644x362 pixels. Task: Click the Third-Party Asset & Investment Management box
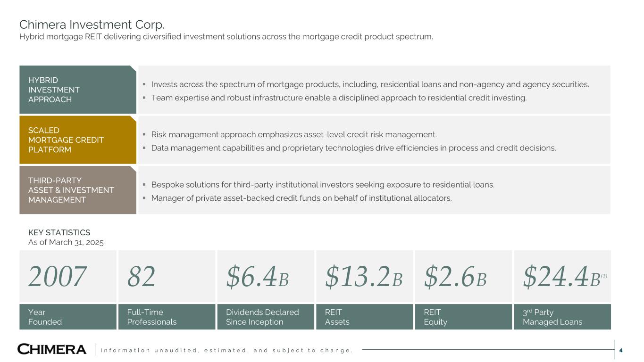(x=77, y=190)
